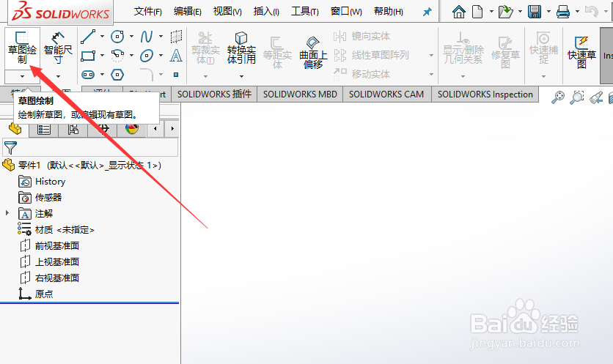This screenshot has height=364, width=613.
Task: Click the Open file icon
Action: coord(505,12)
